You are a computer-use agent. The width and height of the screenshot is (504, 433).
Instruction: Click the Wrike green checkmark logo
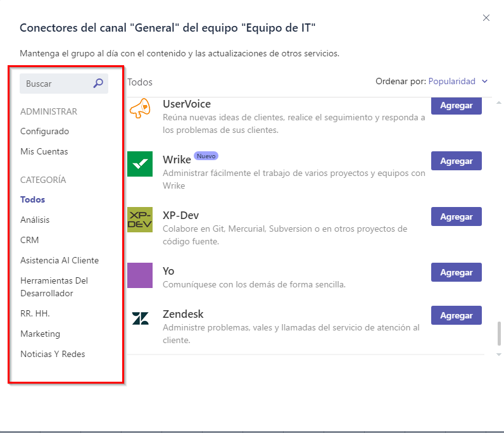point(140,164)
